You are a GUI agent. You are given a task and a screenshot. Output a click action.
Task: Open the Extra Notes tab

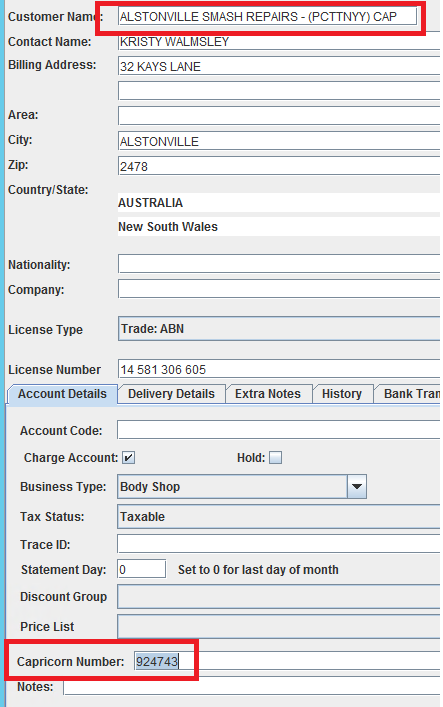coord(268,394)
